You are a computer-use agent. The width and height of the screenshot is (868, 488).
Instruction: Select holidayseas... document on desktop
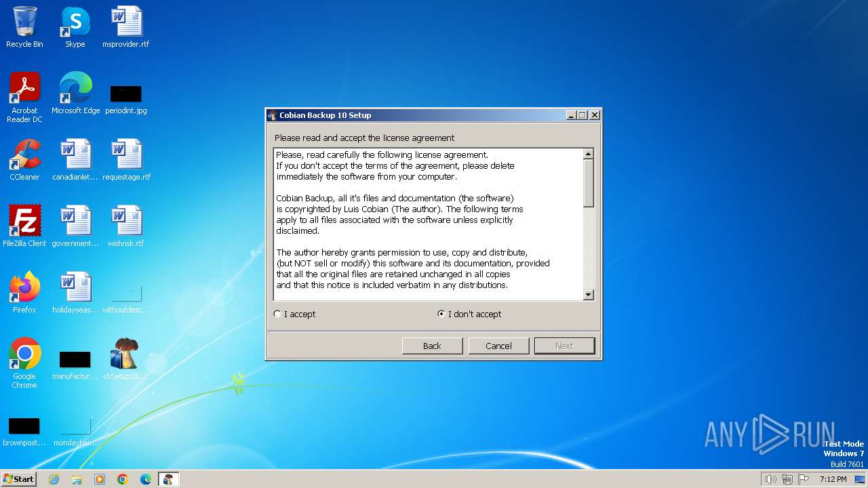pyautogui.click(x=75, y=293)
